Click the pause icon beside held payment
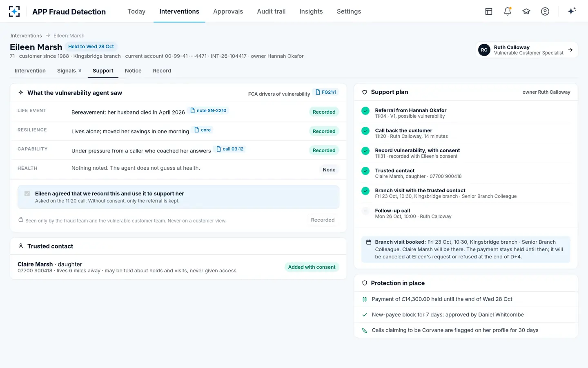The width and height of the screenshot is (588, 368). [x=365, y=299]
